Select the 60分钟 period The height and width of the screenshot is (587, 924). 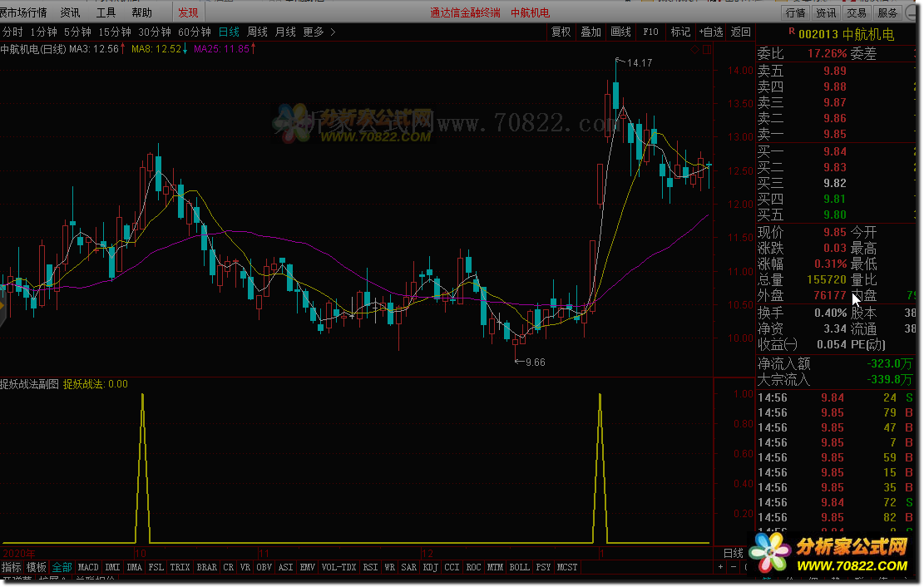point(195,32)
